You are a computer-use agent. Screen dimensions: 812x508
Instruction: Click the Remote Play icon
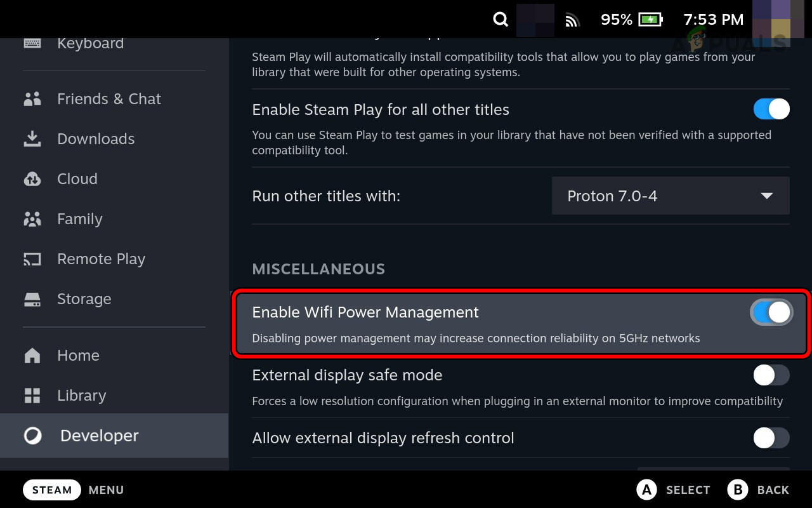coord(32,258)
